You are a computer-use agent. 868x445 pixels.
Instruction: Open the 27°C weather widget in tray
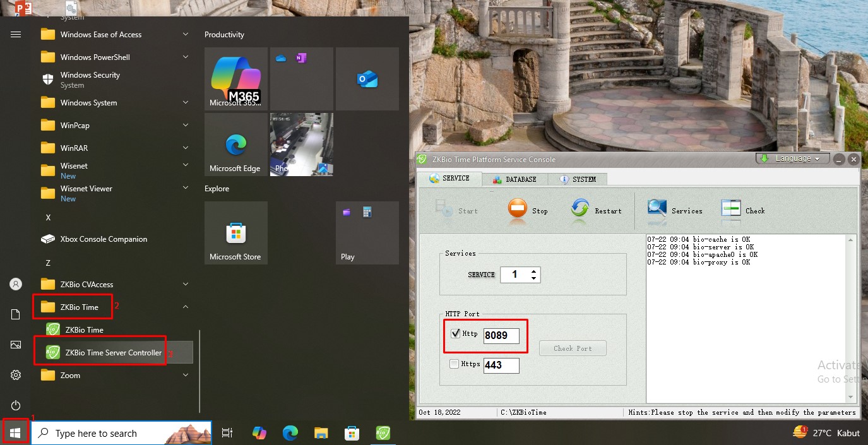tap(826, 433)
